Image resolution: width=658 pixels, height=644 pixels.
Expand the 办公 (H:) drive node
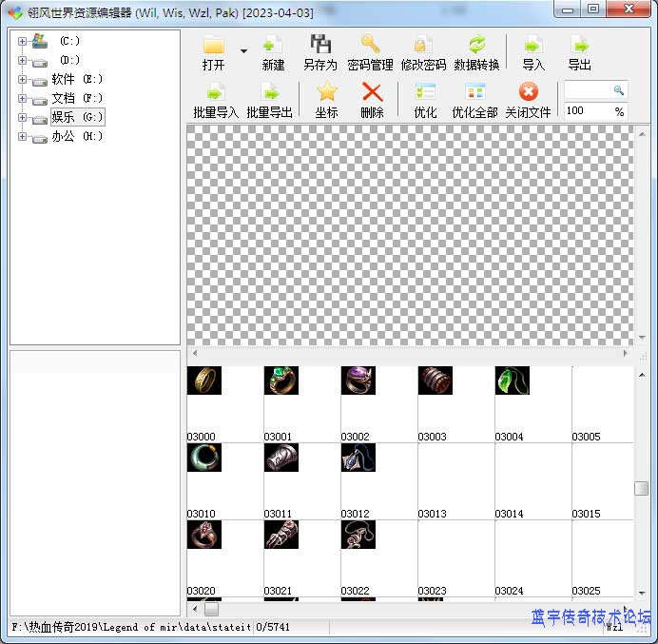[x=22, y=137]
